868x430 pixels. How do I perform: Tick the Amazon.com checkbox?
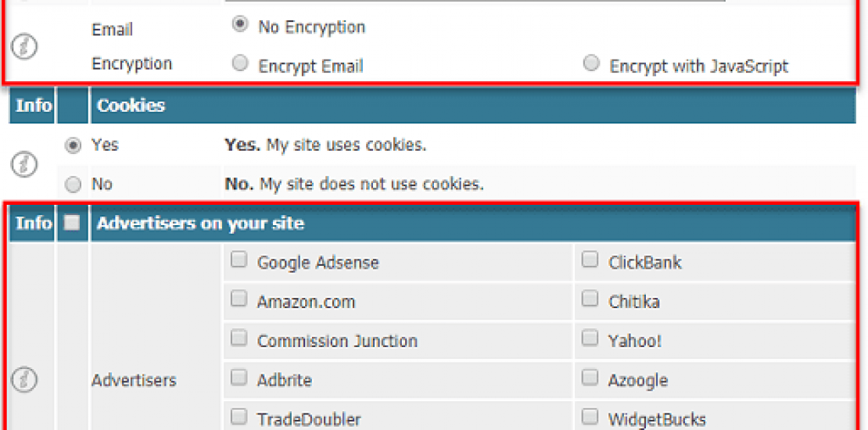[239, 299]
